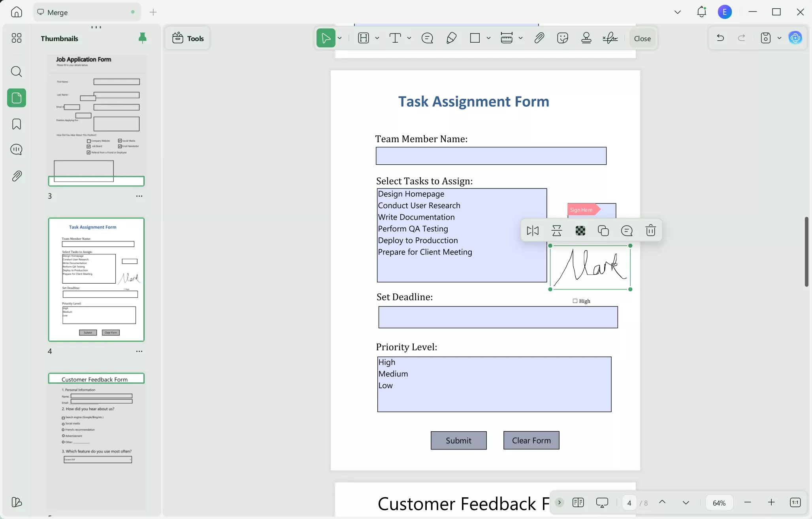The width and height of the screenshot is (812, 519).
Task: Select the Stamp tool
Action: (586, 38)
